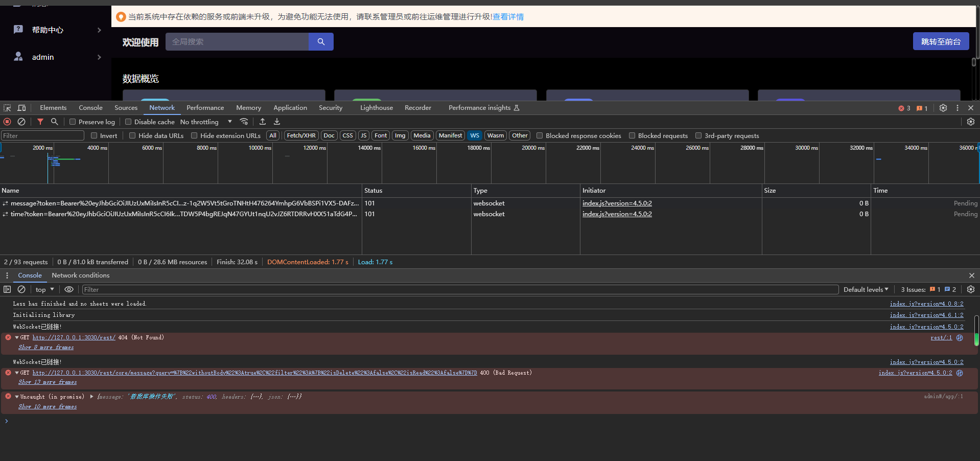
Task: Click Show 8 more frames link
Action: pos(46,348)
